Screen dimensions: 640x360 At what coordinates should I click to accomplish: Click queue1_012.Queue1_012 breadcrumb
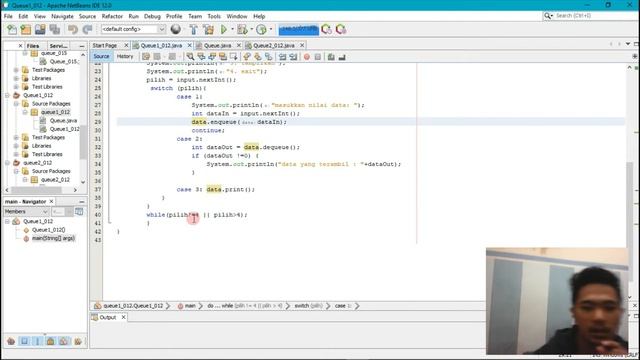click(133, 306)
